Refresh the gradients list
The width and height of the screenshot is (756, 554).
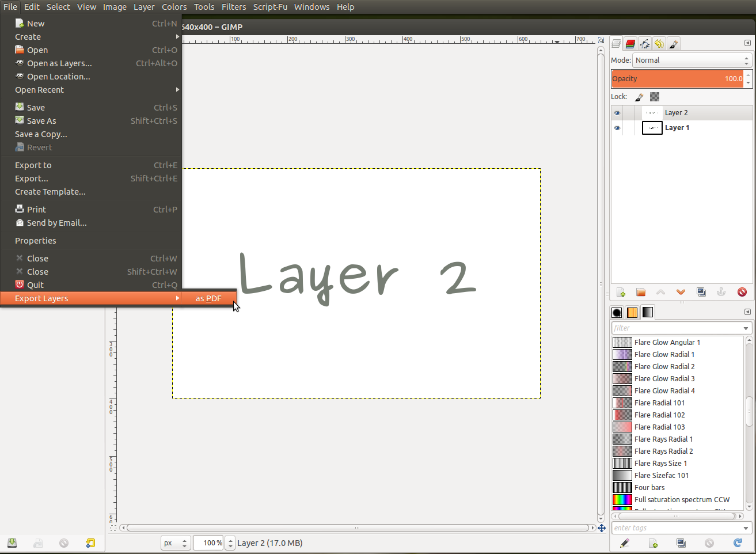pyautogui.click(x=738, y=543)
